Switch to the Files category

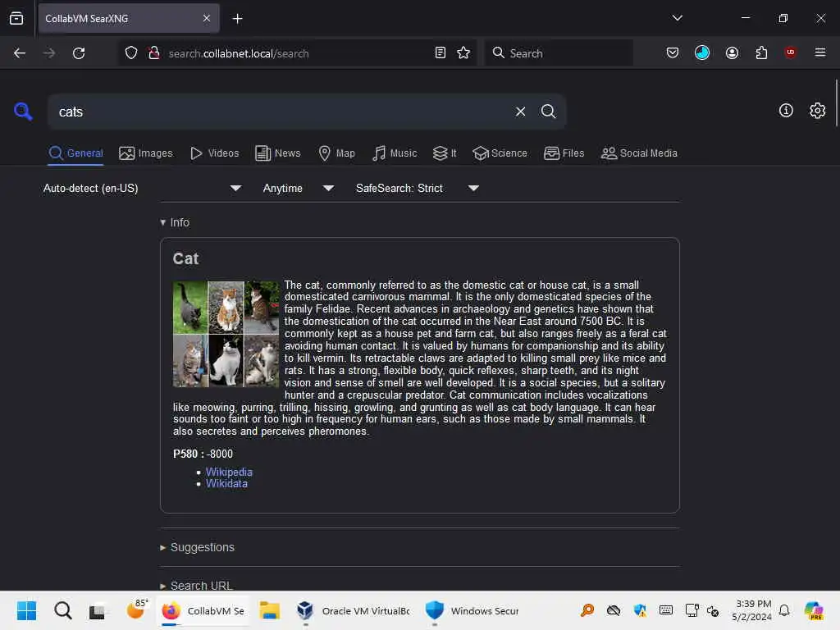[x=564, y=153]
